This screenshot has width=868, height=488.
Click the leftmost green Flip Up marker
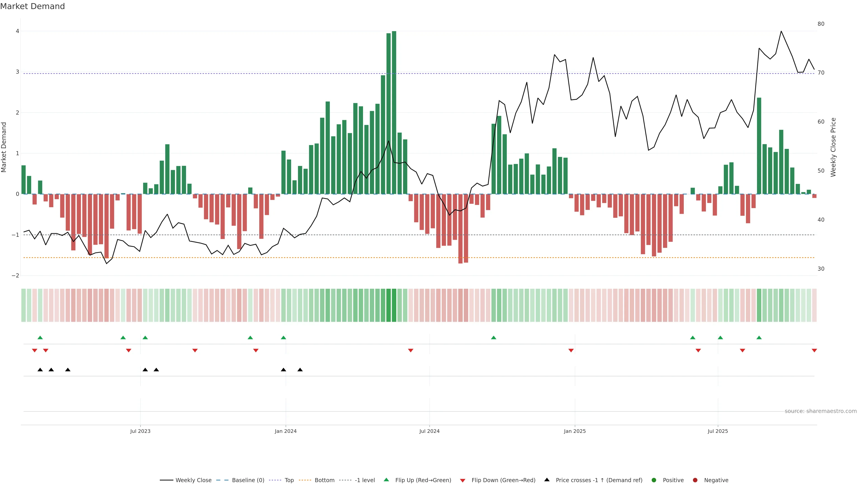(40, 338)
